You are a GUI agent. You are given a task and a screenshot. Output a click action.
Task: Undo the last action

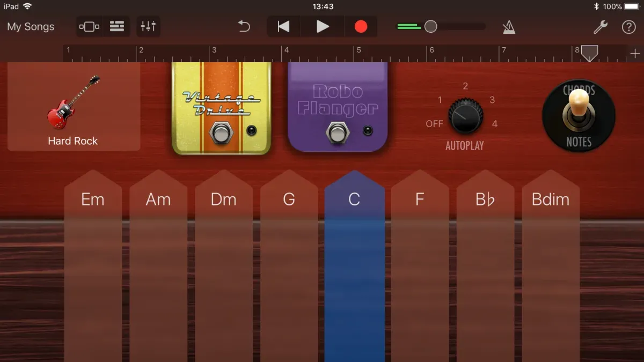(244, 26)
